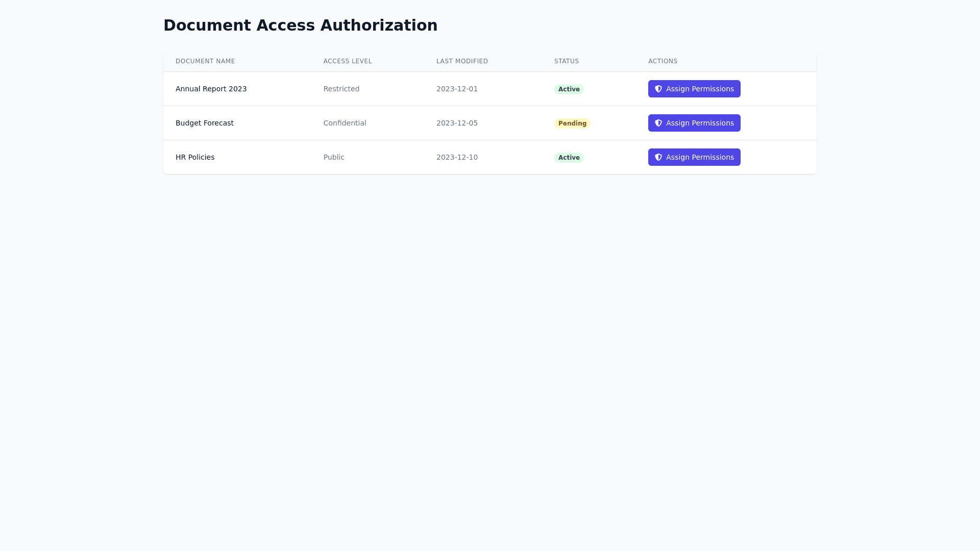Screen dimensions: 980x551
Task: Click shield icon in Annual Report 2023 row
Action: (658, 89)
